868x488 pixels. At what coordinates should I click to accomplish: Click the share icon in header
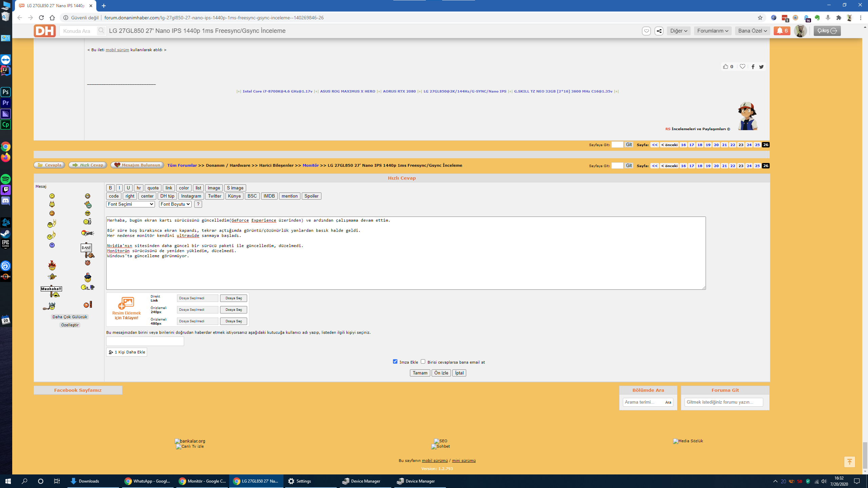click(659, 31)
